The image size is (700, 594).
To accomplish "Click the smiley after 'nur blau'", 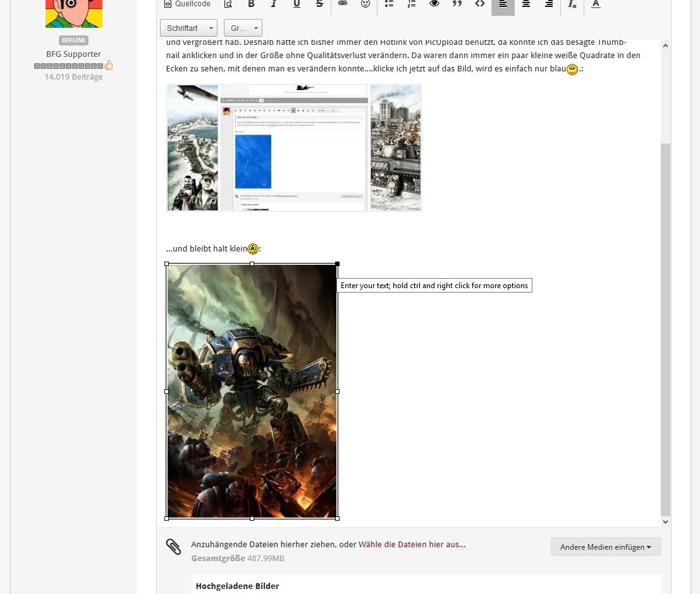I will pyautogui.click(x=572, y=69).
